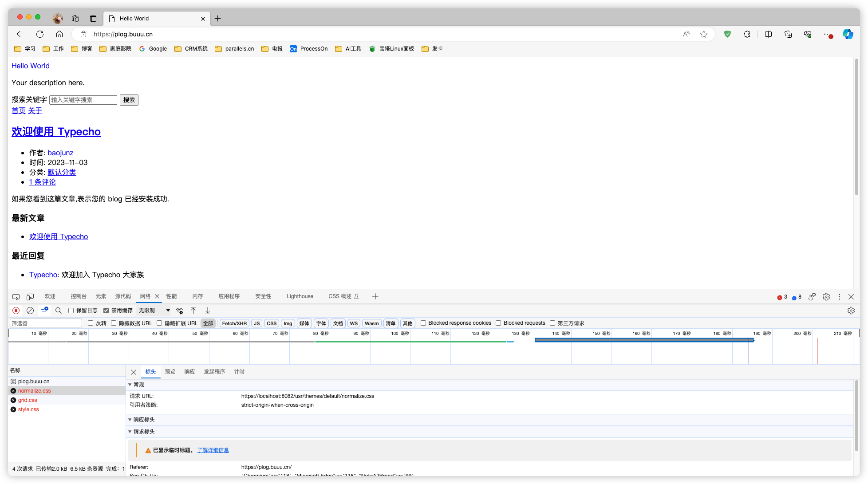Open the baojunz author link
This screenshot has height=484, width=868.
(60, 153)
